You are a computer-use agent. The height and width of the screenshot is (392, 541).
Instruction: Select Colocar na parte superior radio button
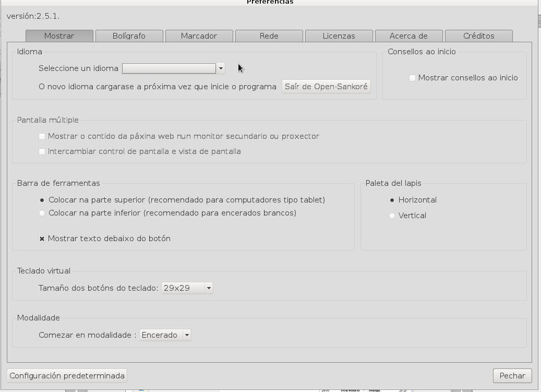coord(42,200)
